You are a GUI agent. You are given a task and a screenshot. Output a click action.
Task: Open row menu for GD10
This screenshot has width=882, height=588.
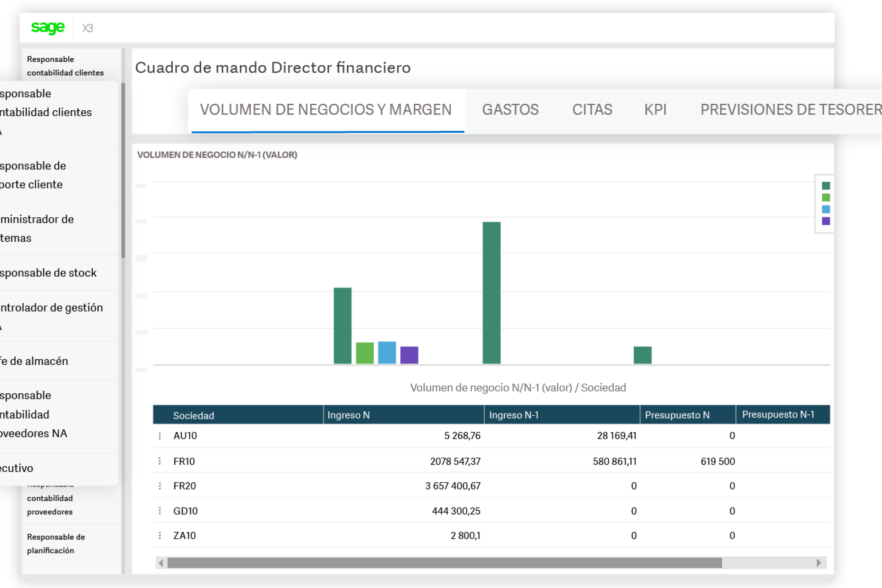click(x=160, y=511)
